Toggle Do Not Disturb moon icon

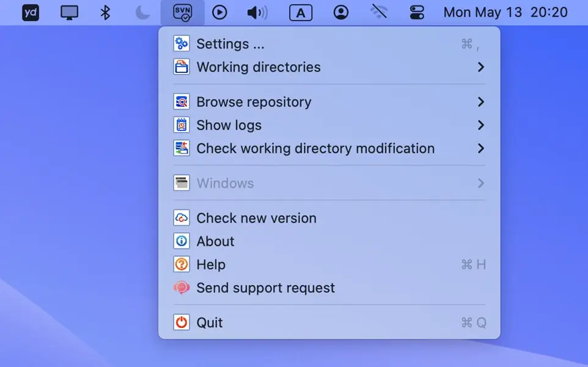click(x=142, y=13)
